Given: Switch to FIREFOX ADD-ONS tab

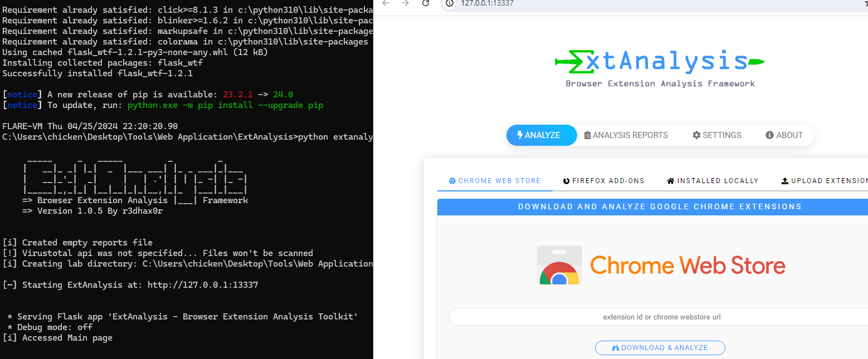Looking at the screenshot, I should tap(604, 181).
